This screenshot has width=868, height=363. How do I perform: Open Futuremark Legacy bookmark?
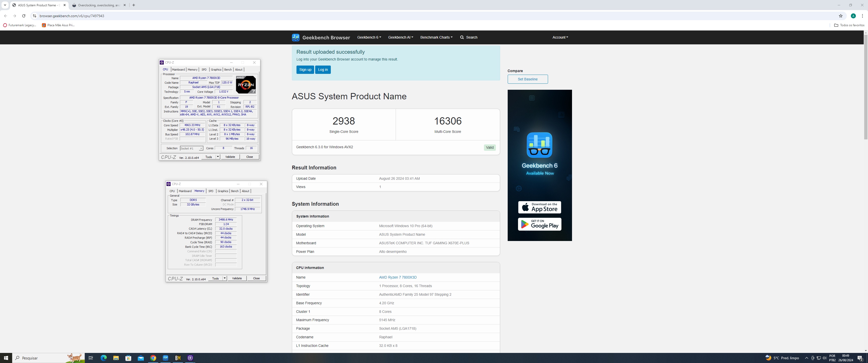point(19,25)
